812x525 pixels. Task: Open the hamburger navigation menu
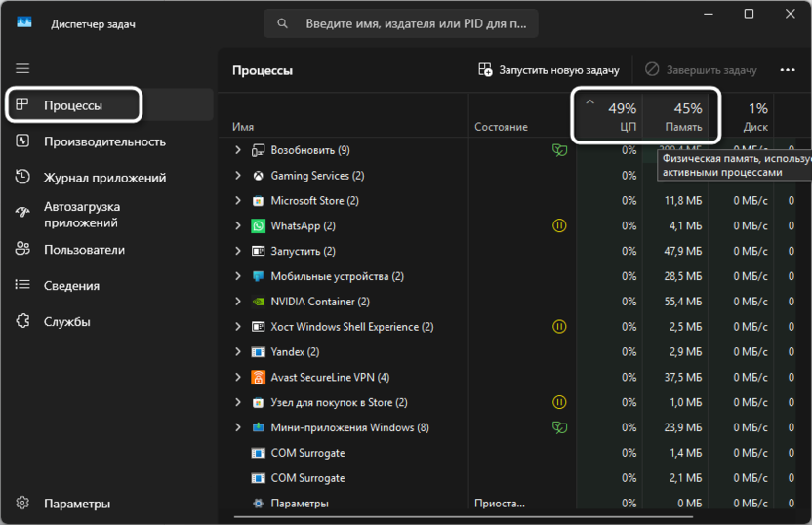pos(22,69)
